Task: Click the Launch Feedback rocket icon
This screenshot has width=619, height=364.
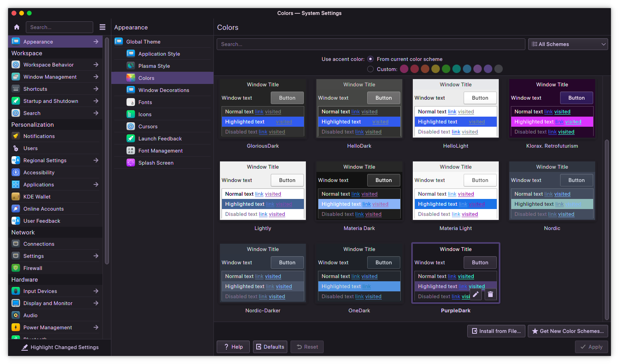Action: click(x=131, y=138)
